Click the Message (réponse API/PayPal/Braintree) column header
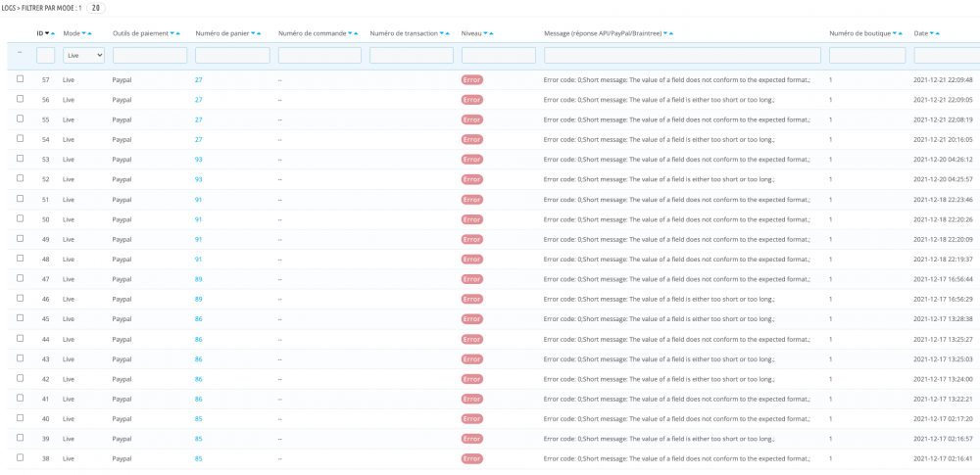 tap(603, 33)
